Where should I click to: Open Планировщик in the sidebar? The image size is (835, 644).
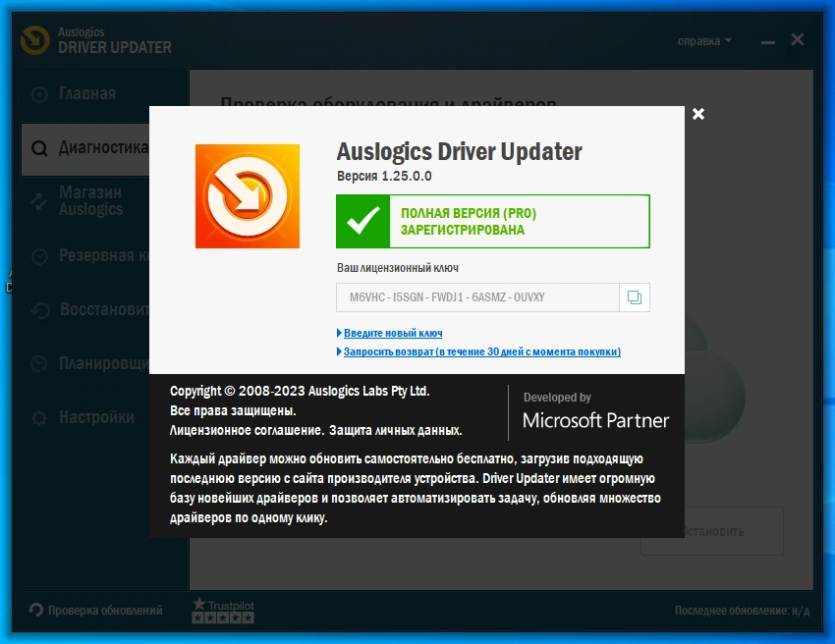[85, 363]
